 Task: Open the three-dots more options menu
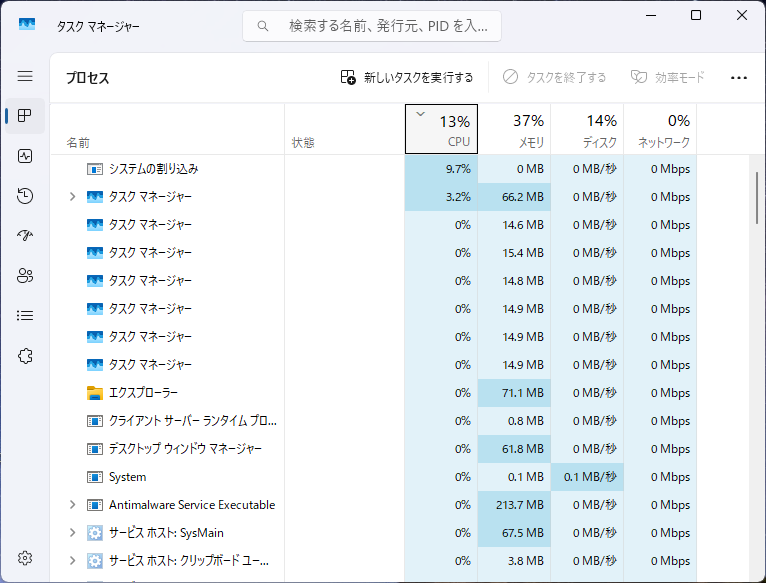[x=739, y=77]
